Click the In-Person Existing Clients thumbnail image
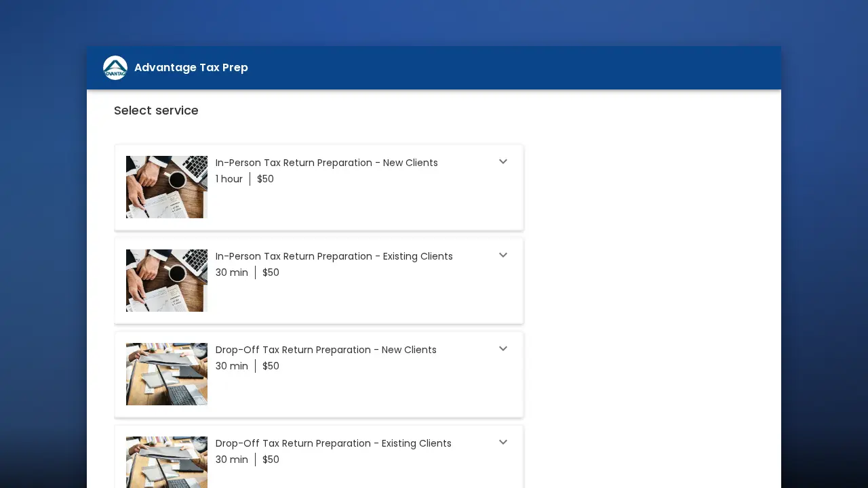This screenshot has width=868, height=488. coord(167,281)
